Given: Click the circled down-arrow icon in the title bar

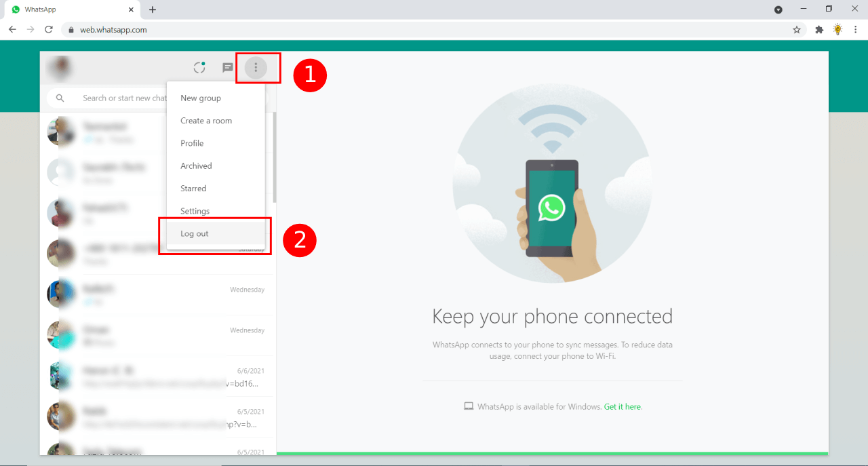Looking at the screenshot, I should 778,9.
